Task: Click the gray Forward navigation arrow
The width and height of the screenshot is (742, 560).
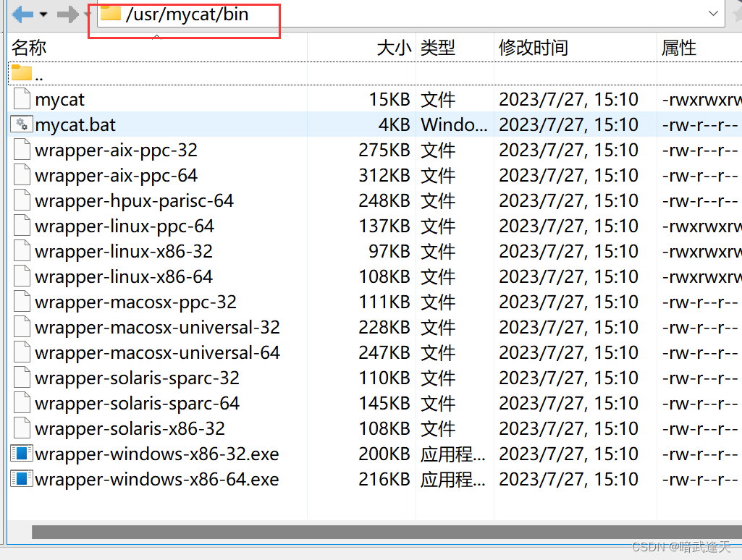Action: point(67,14)
